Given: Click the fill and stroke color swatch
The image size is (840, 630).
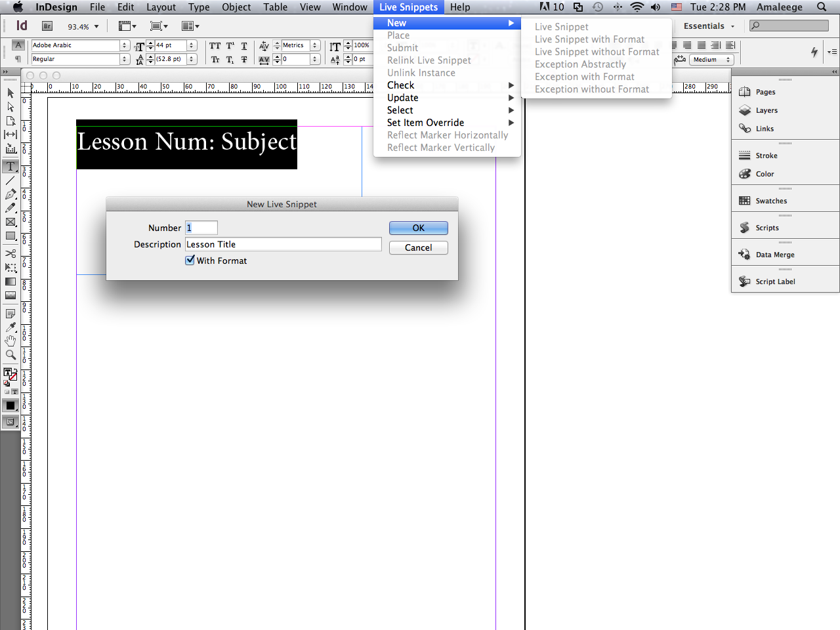Looking at the screenshot, I should tap(10, 375).
